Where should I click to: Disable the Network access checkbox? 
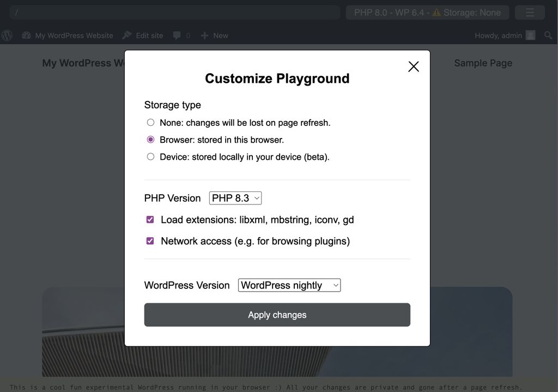pos(150,241)
